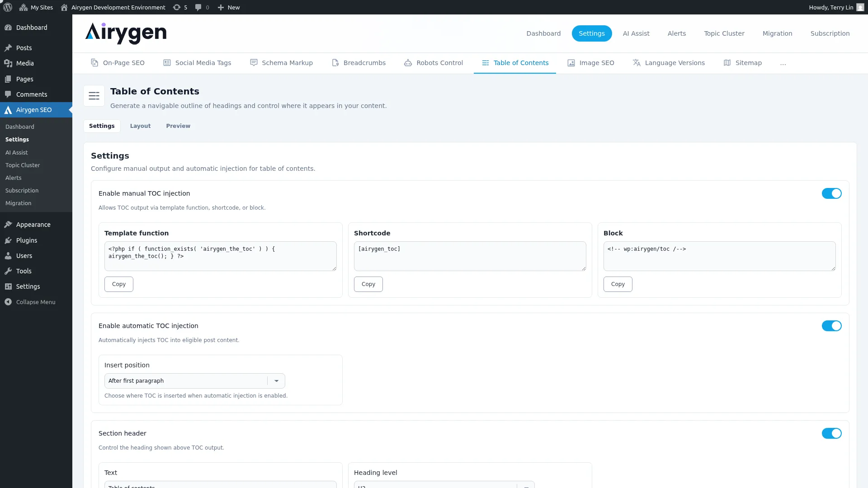Open the Layout sub-tab
This screenshot has height=488, width=868.
(x=140, y=126)
